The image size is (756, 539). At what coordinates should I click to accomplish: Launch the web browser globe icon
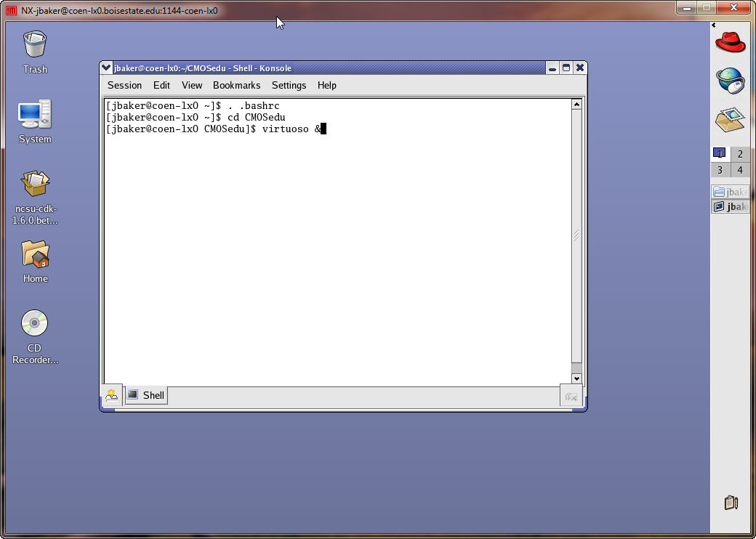coord(731,81)
